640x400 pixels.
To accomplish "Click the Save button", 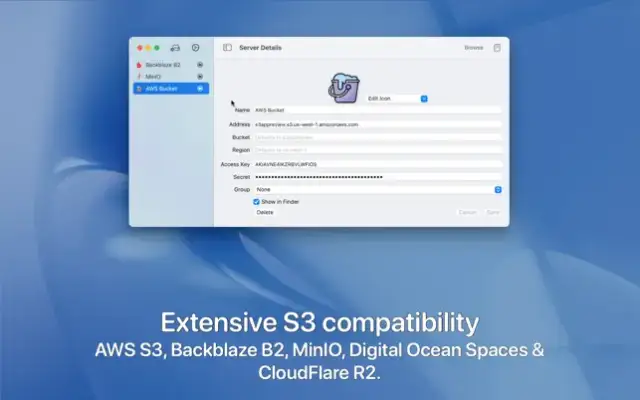I will tap(493, 212).
